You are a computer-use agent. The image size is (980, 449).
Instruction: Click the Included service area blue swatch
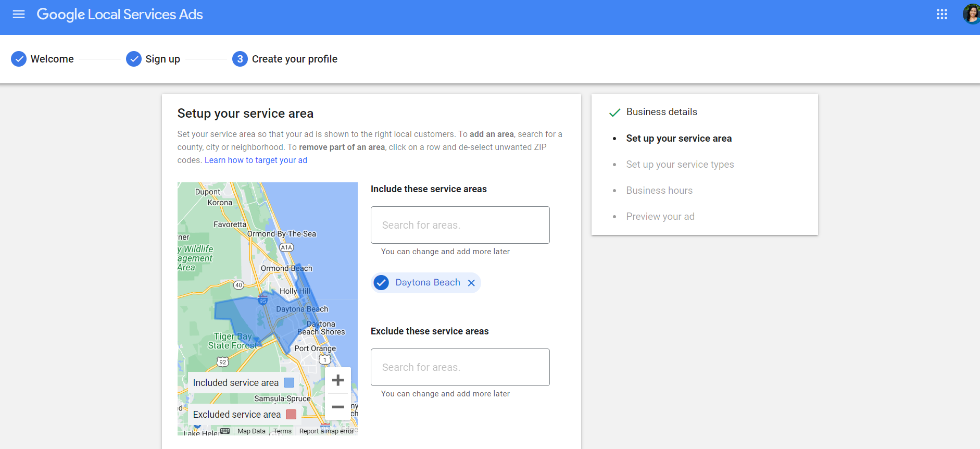[289, 383]
